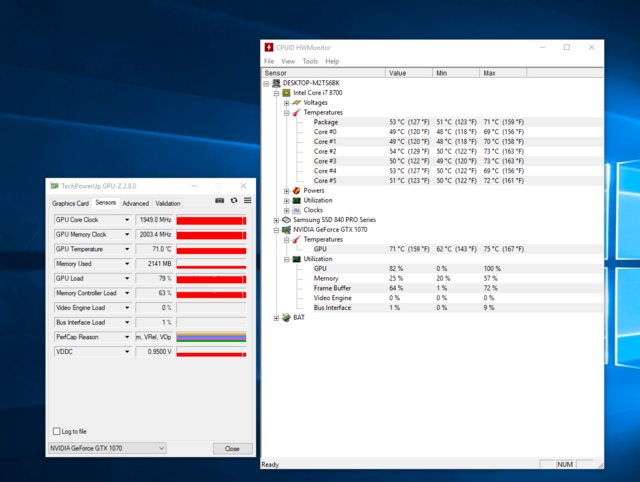Expand the Powers node
The width and height of the screenshot is (640, 482).
[287, 191]
